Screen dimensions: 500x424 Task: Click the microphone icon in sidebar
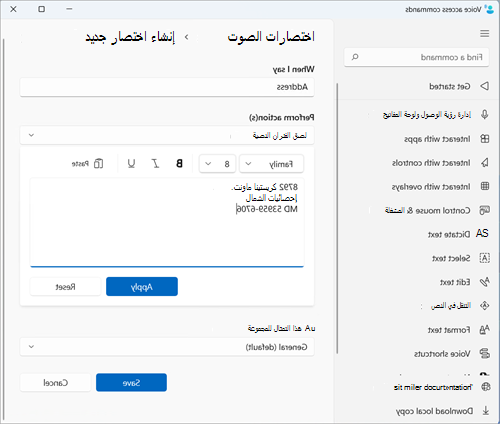484,115
